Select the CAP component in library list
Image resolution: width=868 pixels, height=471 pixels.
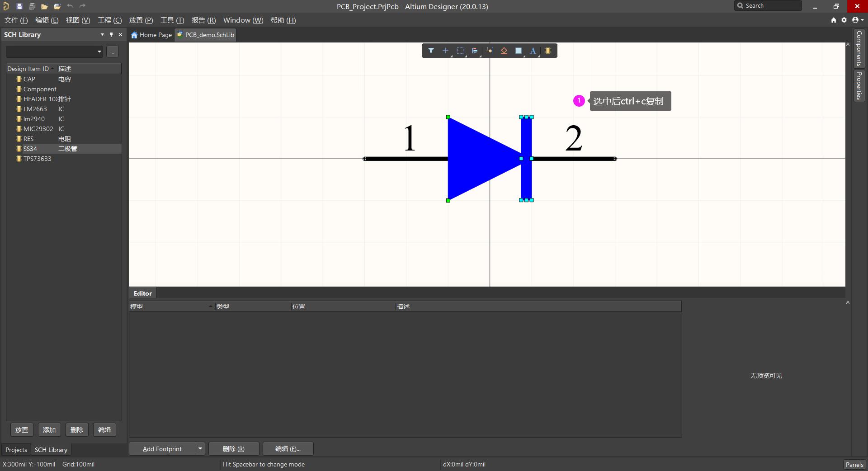pyautogui.click(x=64, y=79)
